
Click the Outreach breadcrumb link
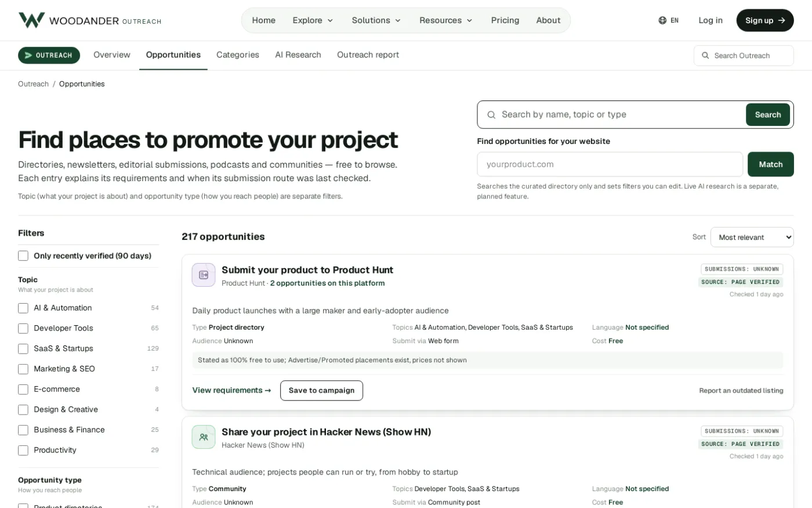pos(33,84)
